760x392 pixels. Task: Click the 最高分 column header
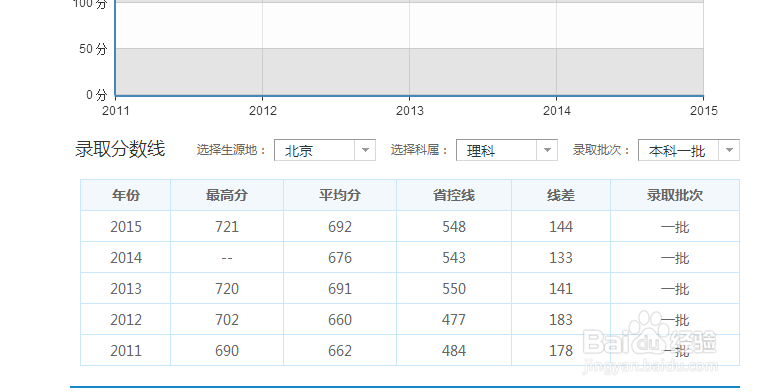coord(227,195)
